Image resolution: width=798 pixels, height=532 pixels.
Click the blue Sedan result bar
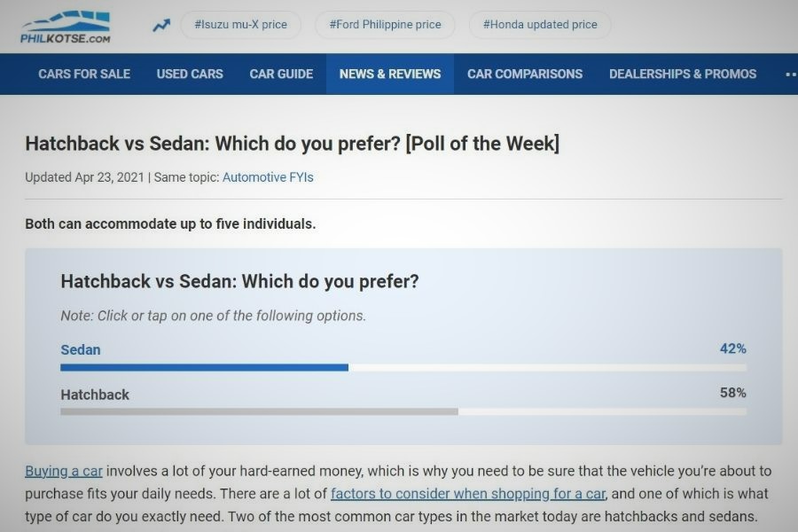tap(204, 368)
